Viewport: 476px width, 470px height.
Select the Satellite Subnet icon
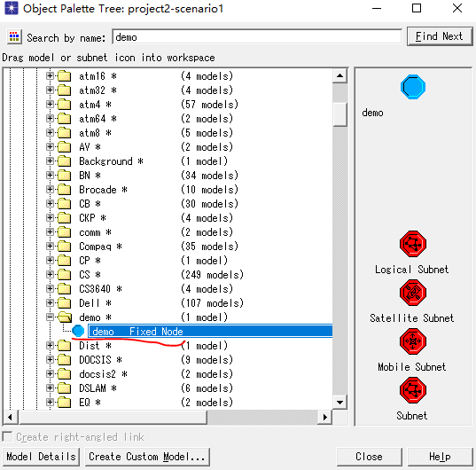click(x=413, y=293)
